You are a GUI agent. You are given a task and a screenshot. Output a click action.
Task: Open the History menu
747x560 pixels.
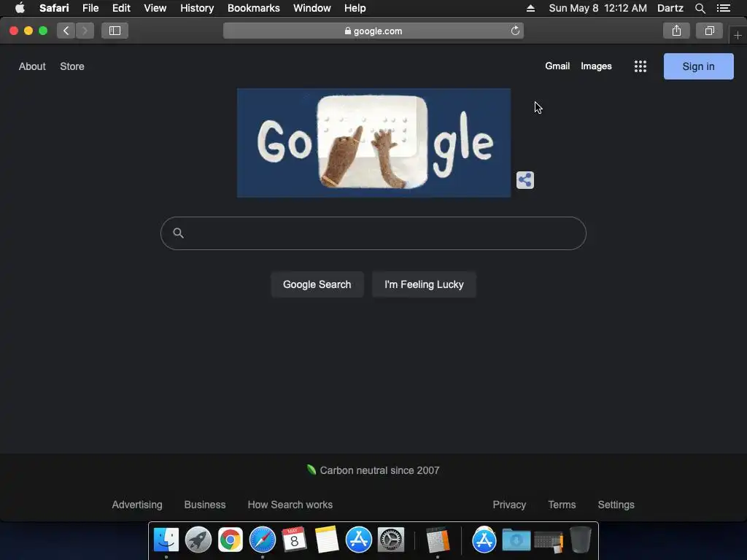coord(197,8)
